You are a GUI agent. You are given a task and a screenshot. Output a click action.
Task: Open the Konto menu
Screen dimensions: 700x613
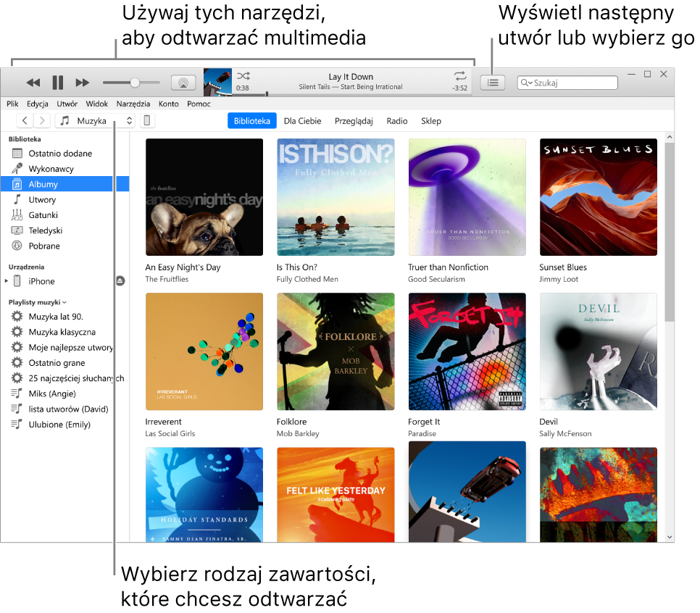click(x=168, y=104)
